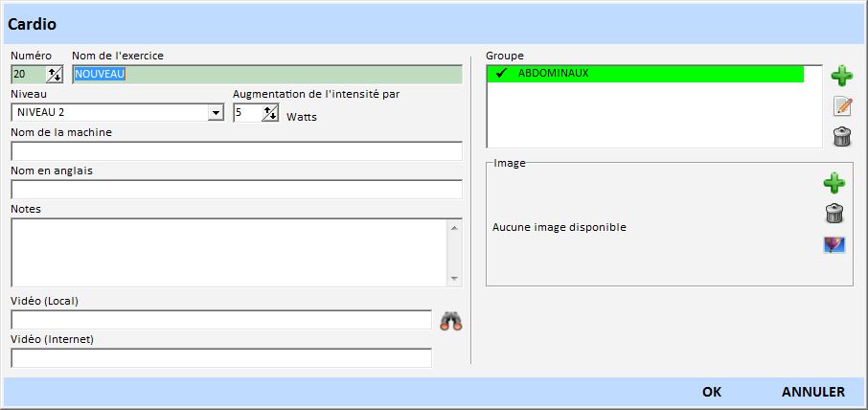Click the Notes scrollbar down arrow
Image resolution: width=868 pixels, height=410 pixels.
pos(454,278)
